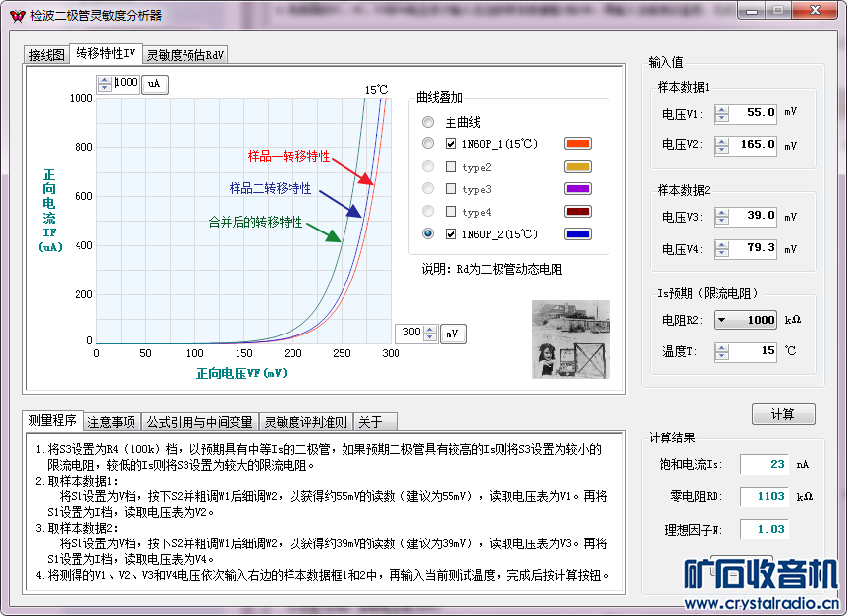Pick the dark red swatch for type4
The width and height of the screenshot is (847, 616).
[578, 211]
